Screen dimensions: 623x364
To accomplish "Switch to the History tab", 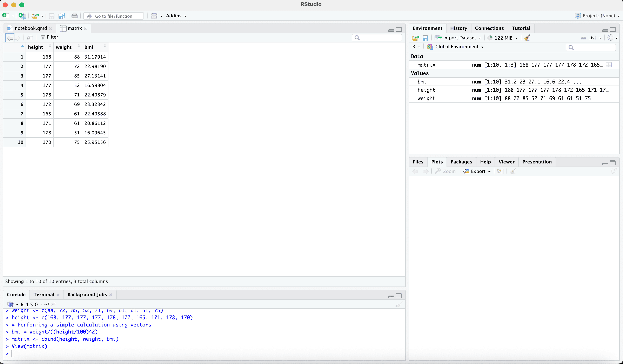I will [x=458, y=28].
